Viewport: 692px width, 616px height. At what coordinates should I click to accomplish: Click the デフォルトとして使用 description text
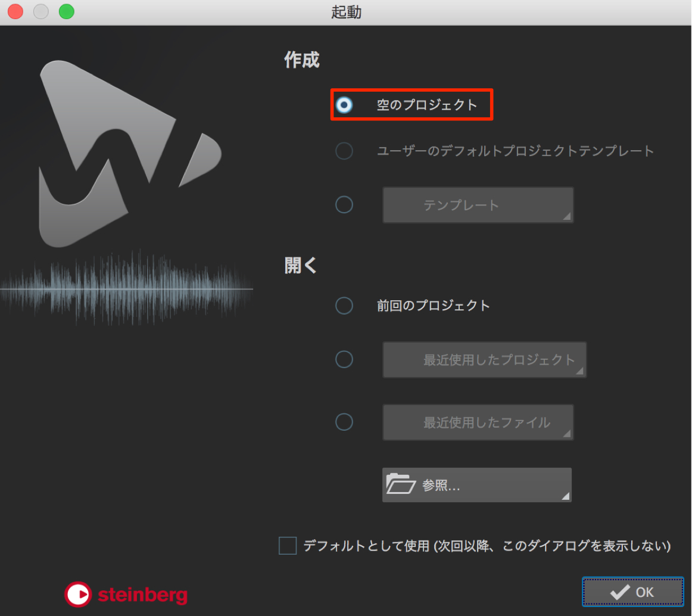[487, 546]
